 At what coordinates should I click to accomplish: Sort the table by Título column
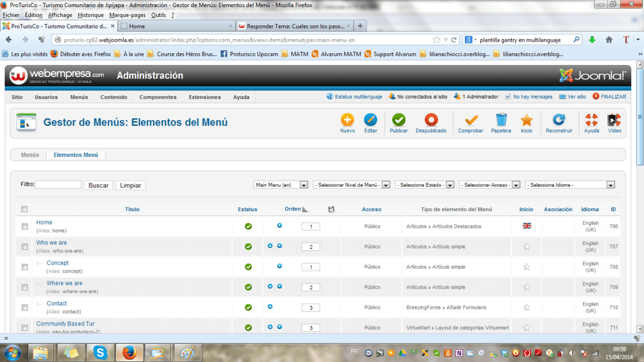click(132, 209)
